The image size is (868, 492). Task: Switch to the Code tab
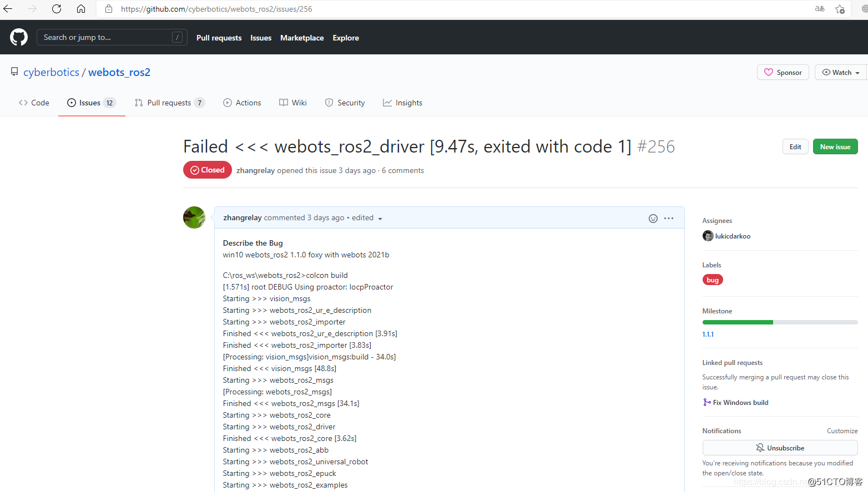pyautogui.click(x=34, y=103)
